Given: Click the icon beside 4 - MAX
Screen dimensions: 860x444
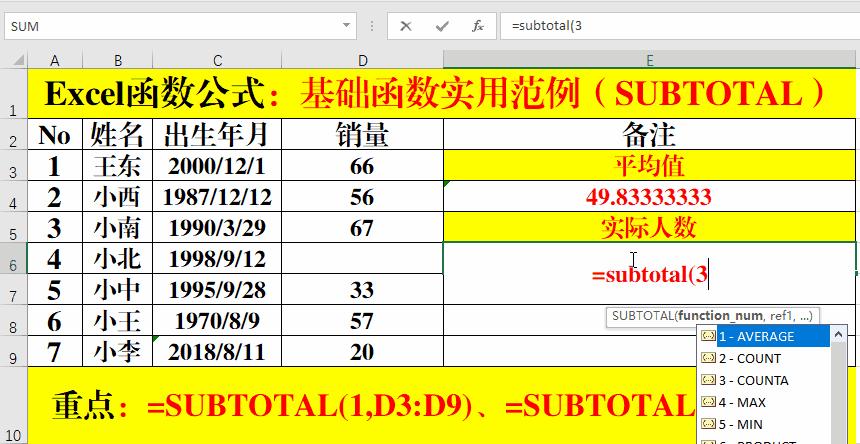Looking at the screenshot, I should point(709,402).
